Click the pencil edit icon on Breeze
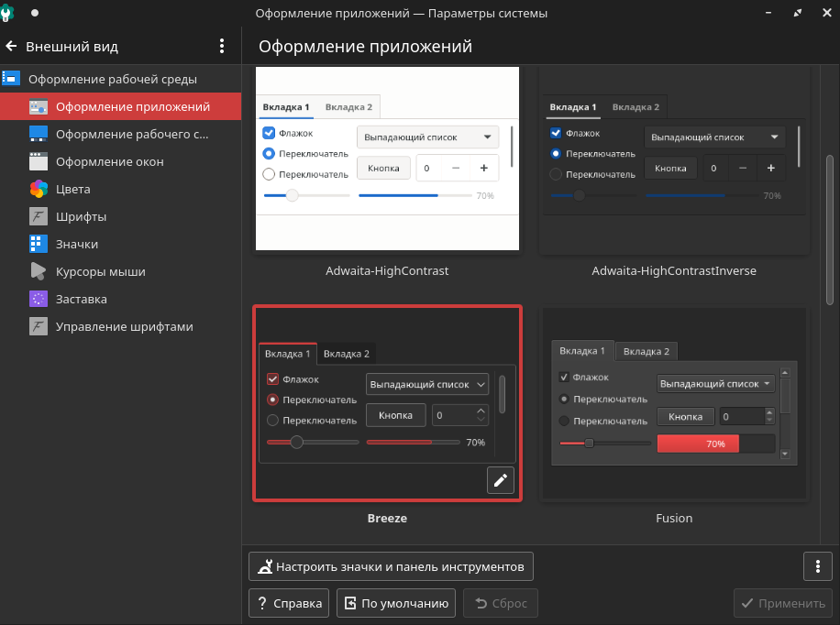 click(501, 480)
